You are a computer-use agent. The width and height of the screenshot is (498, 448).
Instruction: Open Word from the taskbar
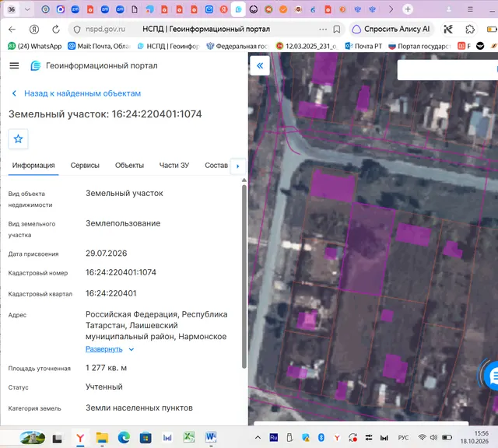(211, 438)
